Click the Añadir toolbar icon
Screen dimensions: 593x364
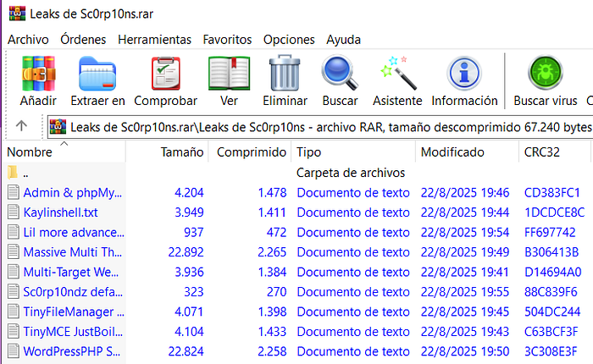pyautogui.click(x=38, y=74)
